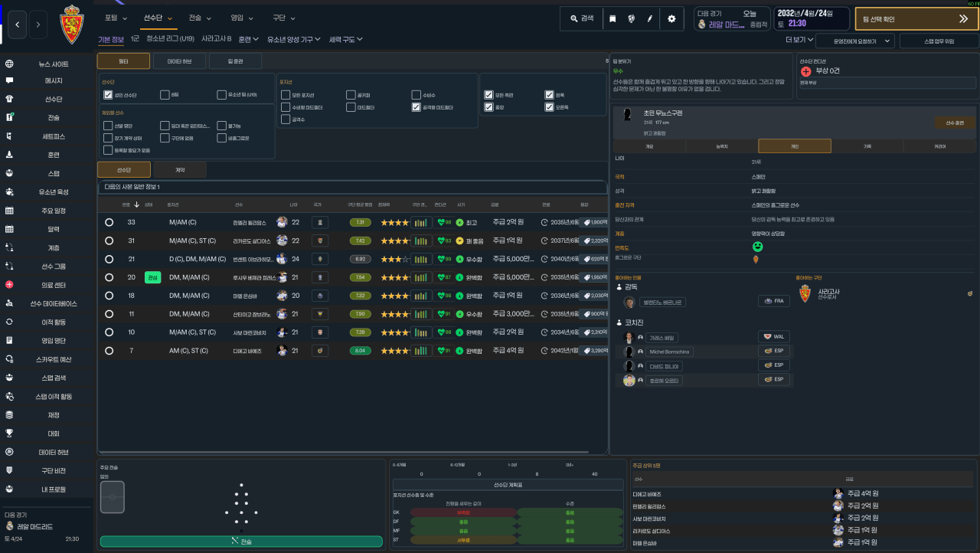Expand the 더 보기 menu
Viewport: 980px width, 553px height.
(x=799, y=40)
